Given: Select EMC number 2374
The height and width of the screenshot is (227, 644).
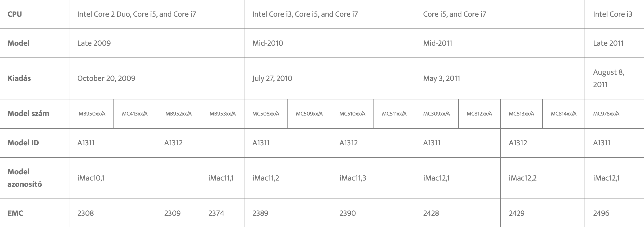Looking at the screenshot, I should [216, 213].
